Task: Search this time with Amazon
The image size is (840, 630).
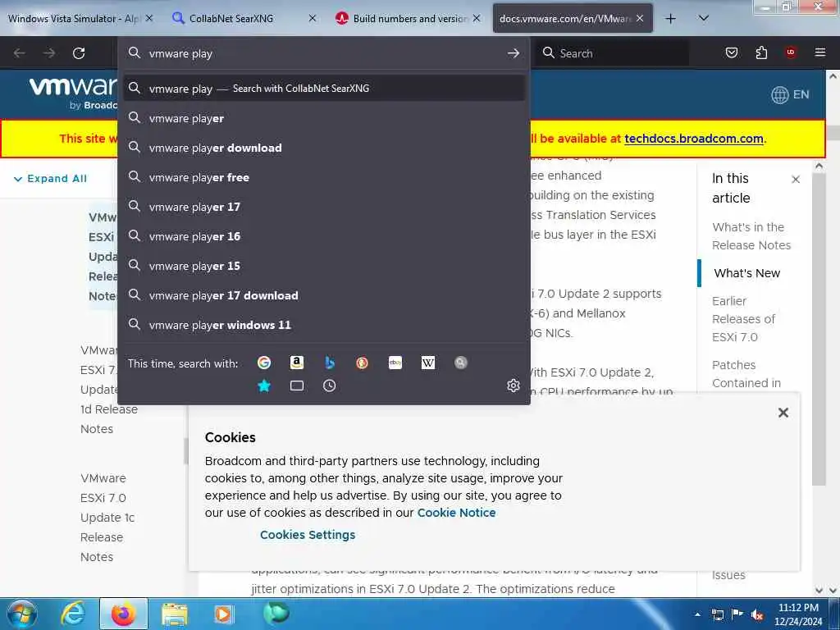Action: pos(297,363)
